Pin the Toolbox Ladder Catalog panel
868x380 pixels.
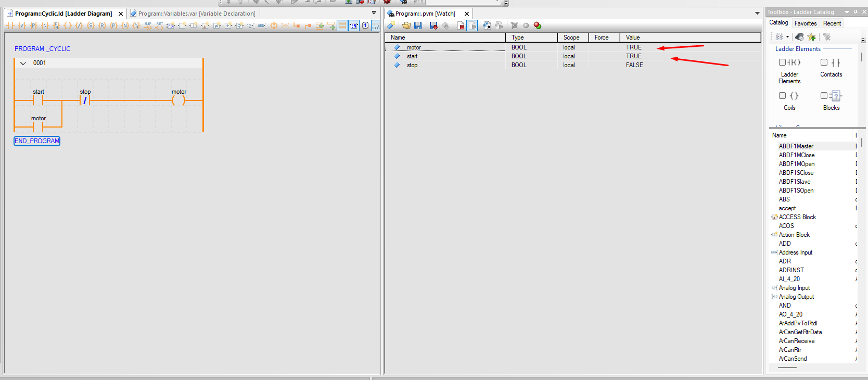[x=856, y=12]
